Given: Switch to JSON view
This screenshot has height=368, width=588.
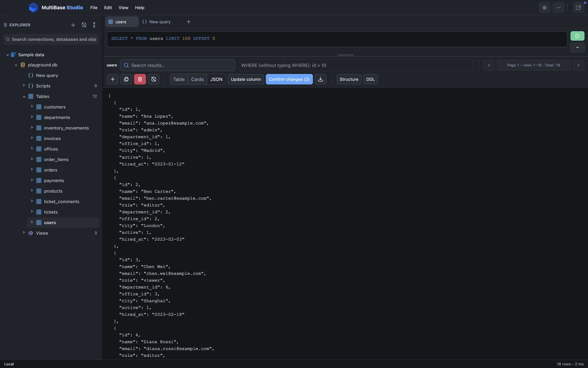Looking at the screenshot, I should (216, 79).
